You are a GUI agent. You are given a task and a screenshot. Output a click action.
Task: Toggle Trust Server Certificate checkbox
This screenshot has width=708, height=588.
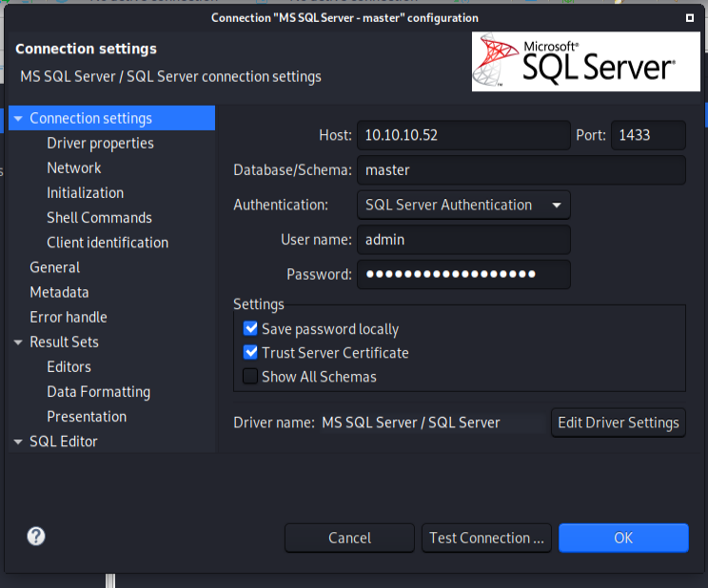251,352
